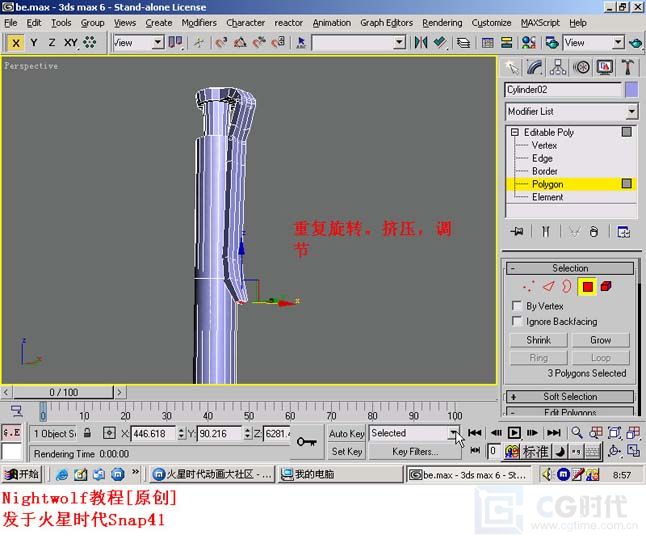Screen dimensions: 646x539
Task: Click Remove Modifier trash icon
Action: 593,232
